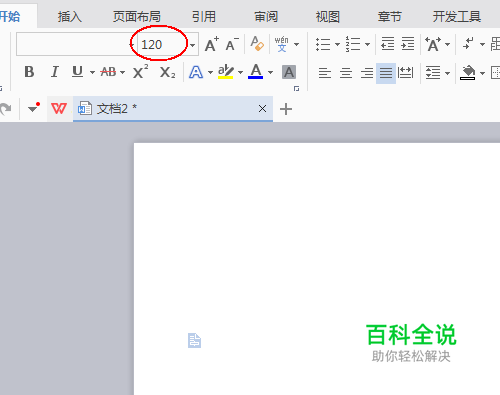Expand line spacing dropdown arrow
500x395 pixels.
[x=448, y=73]
